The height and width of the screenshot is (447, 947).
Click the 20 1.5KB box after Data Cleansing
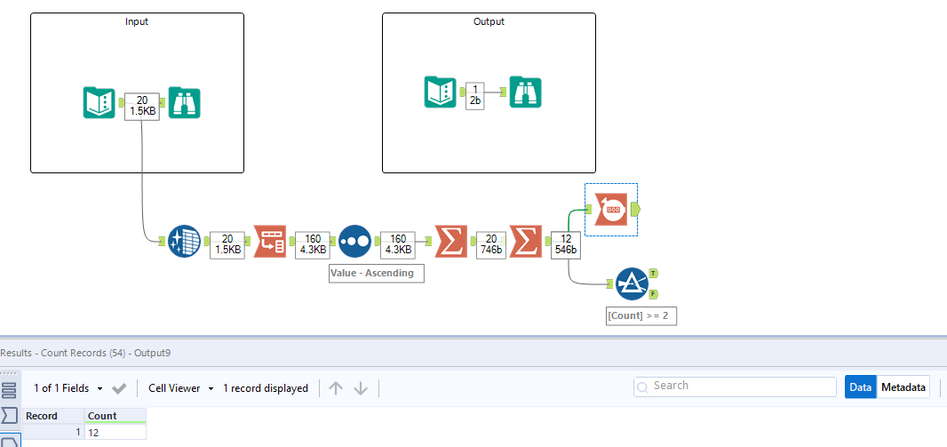pos(227,245)
